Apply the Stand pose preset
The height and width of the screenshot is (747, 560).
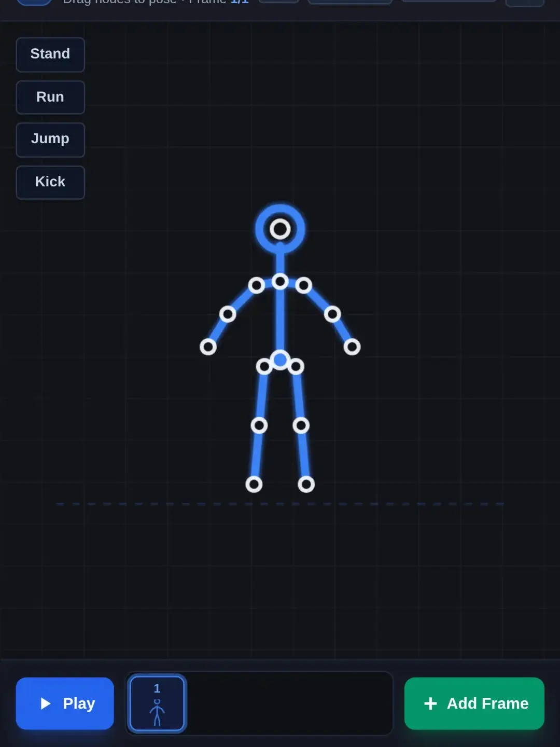point(50,54)
